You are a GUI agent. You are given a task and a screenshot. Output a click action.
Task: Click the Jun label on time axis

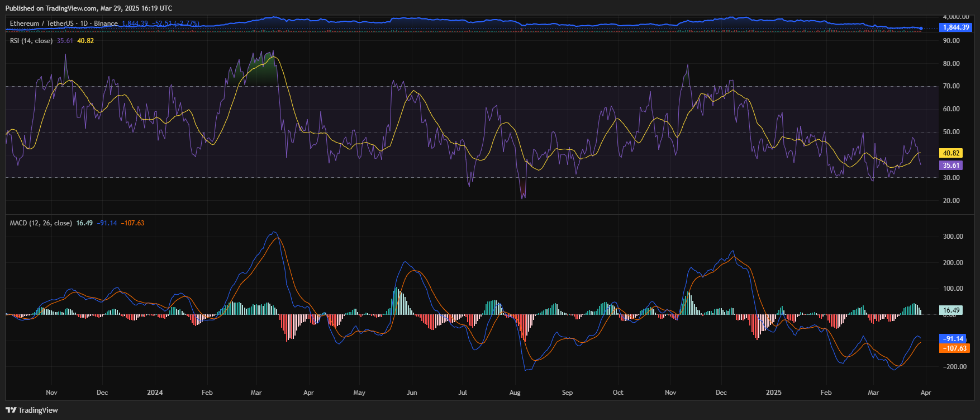point(412,393)
